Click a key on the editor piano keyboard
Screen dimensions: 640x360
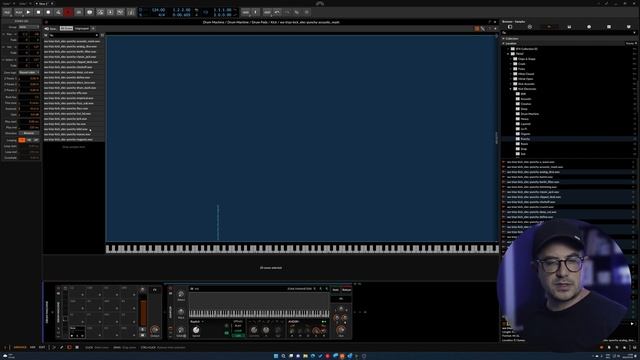(x=302, y=248)
